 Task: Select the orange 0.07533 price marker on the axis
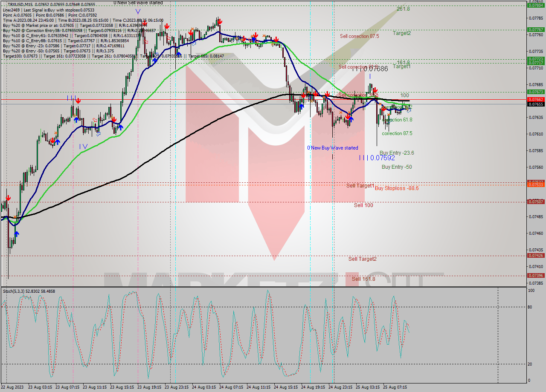(x=535, y=184)
